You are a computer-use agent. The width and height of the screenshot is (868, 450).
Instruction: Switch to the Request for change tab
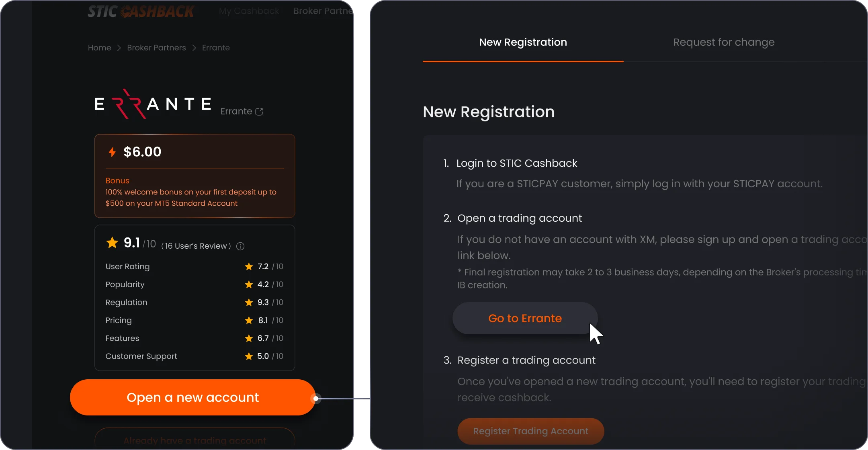[x=724, y=42]
